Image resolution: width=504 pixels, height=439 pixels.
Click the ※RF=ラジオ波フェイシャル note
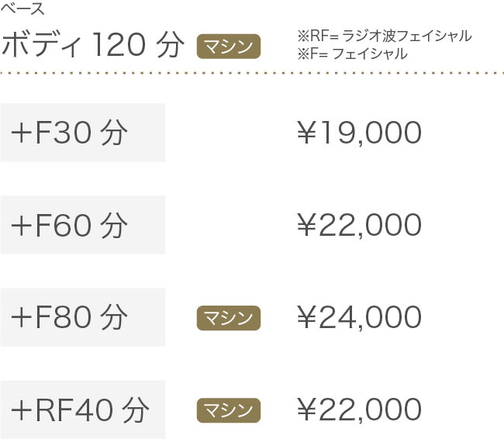click(385, 36)
